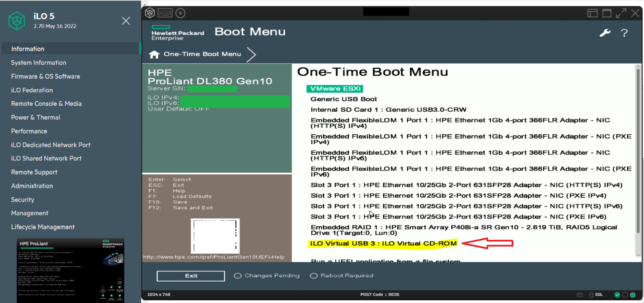Select Information in the sidebar
The image size is (644, 303).
click(71, 49)
